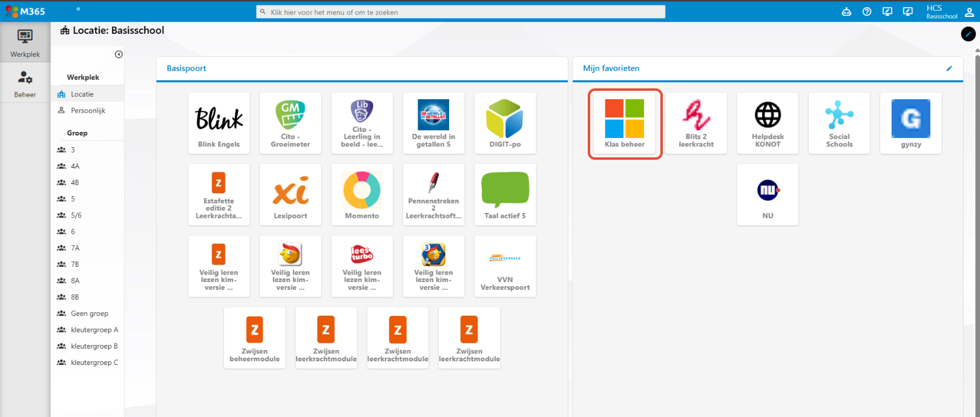The width and height of the screenshot is (980, 417).
Task: Open Social Schools favorite
Action: click(839, 123)
